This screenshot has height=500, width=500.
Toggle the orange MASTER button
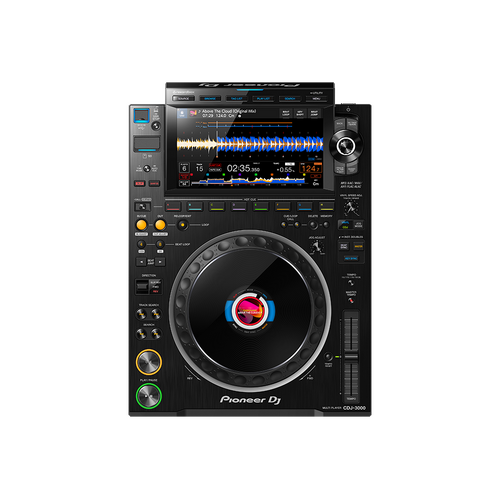[x=358, y=246]
